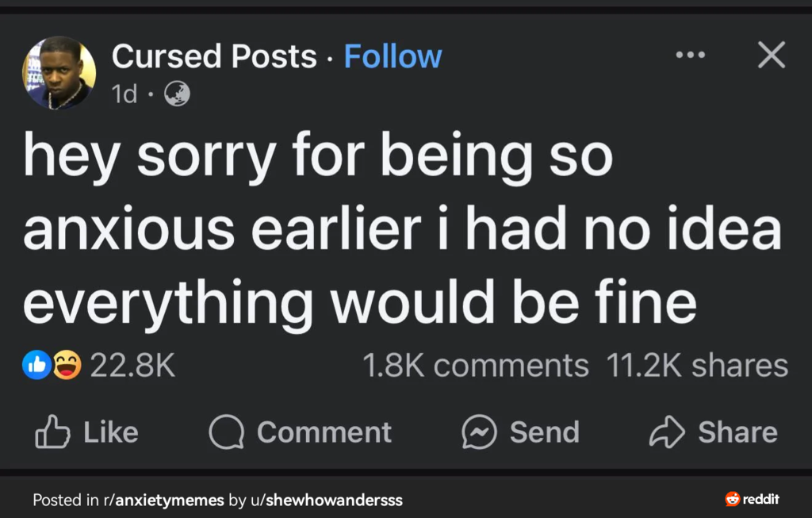Viewport: 812px width, 518px height.
Task: Open the 1.8K comments list
Action: [476, 366]
